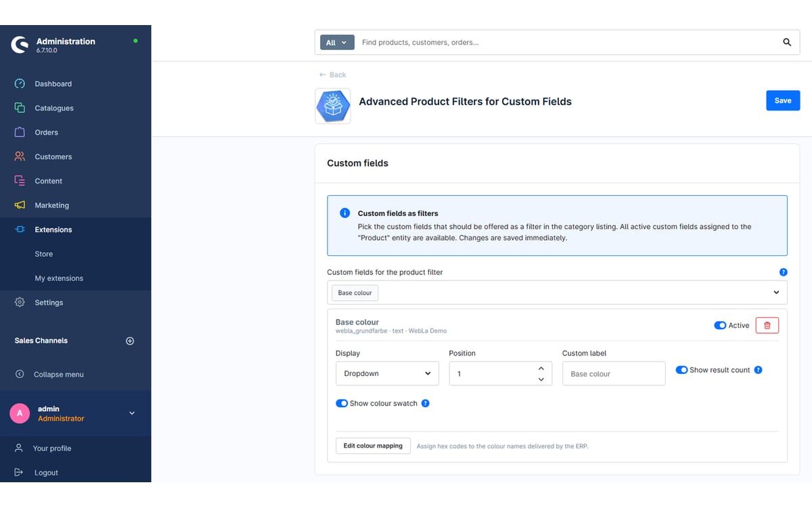Click the version text 6.7.10.0
The image size is (812, 508).
coord(47,51)
